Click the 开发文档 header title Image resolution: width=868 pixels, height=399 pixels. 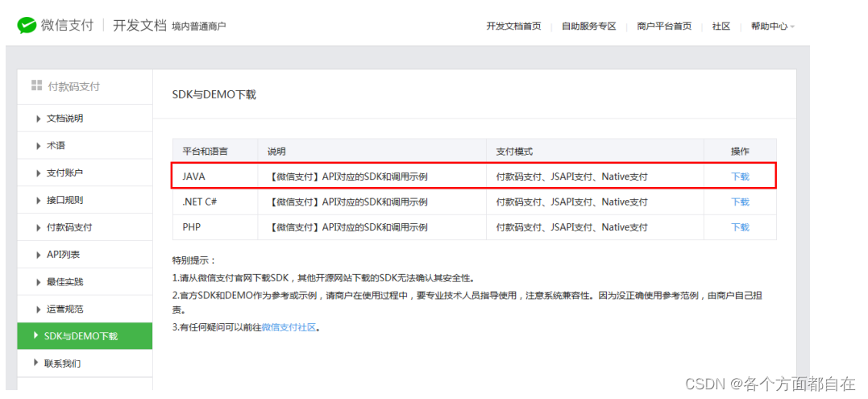point(139,26)
